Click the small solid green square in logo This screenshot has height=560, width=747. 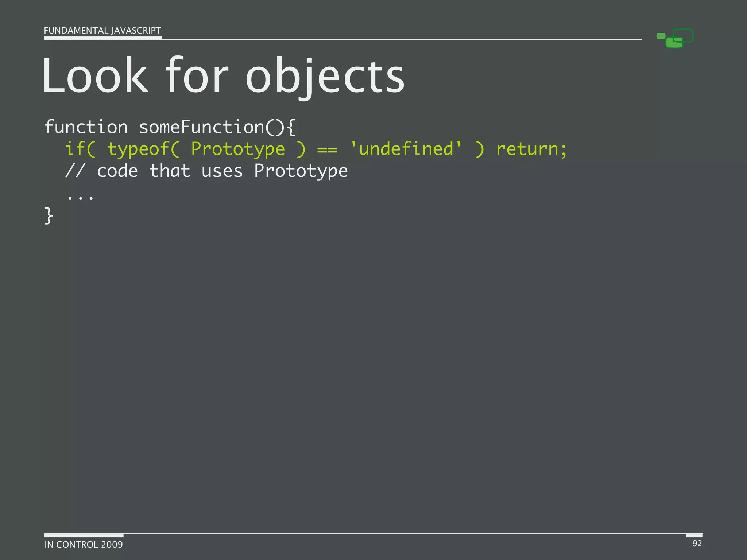pos(661,36)
